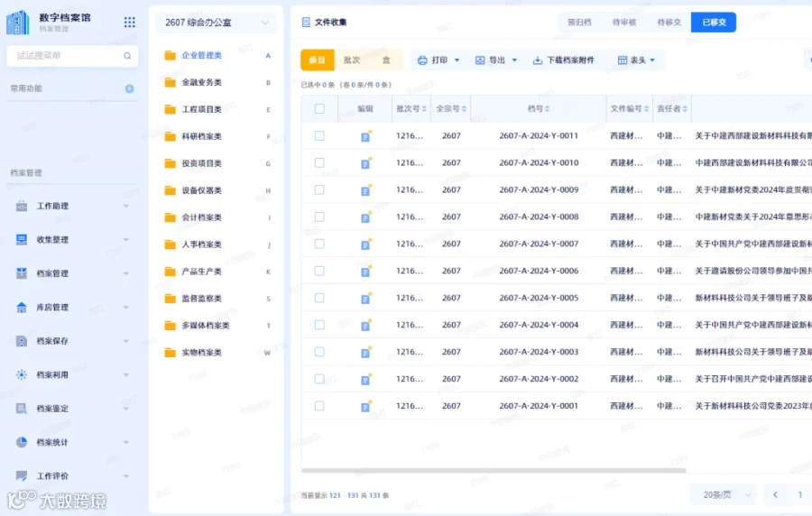
Task: Switch to the 批次 view tab
Action: click(352, 60)
